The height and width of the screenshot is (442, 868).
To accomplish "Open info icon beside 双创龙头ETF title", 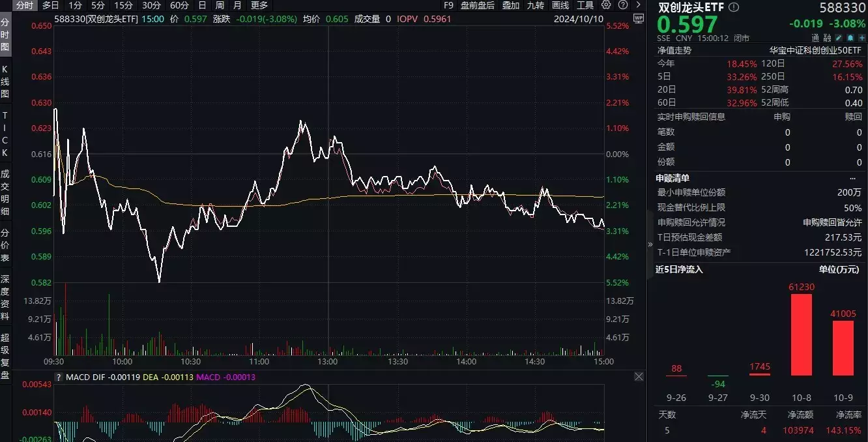I will pyautogui.click(x=734, y=7).
